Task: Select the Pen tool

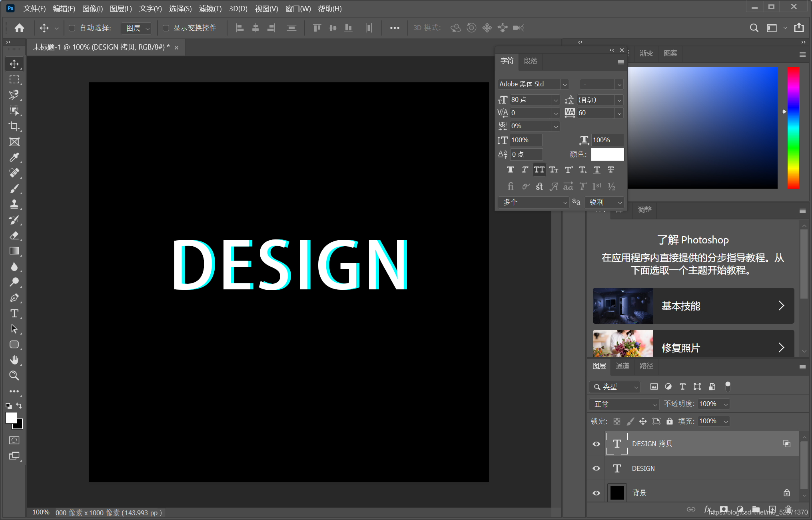Action: 14,298
